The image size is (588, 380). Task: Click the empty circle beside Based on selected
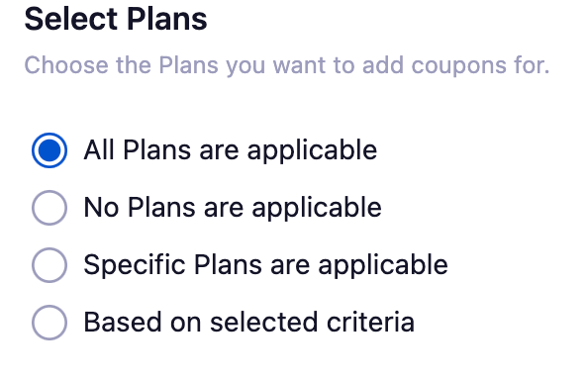pyautogui.click(x=49, y=323)
